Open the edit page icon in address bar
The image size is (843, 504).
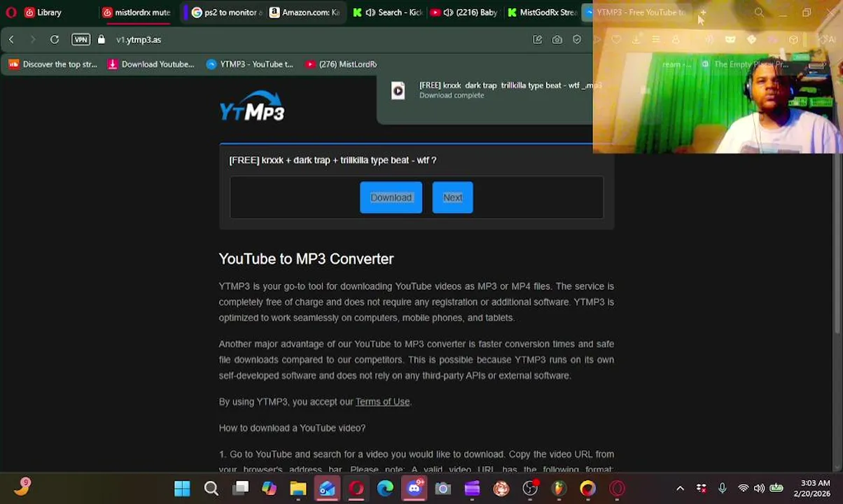538,40
